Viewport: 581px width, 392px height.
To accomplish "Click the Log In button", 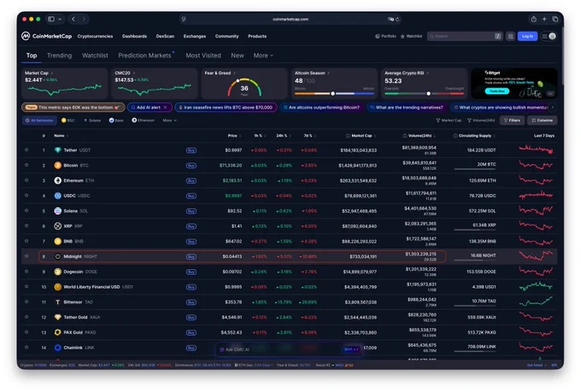I will [527, 37].
